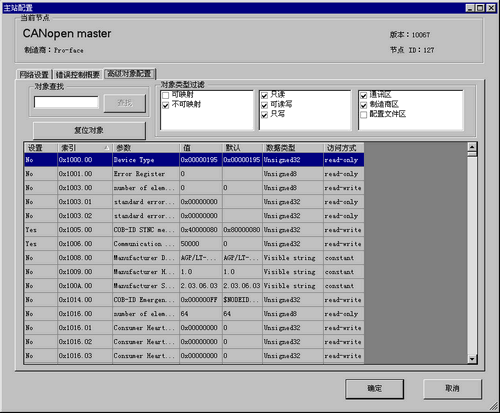Uncheck the 只写 filter checkbox

tap(264, 115)
